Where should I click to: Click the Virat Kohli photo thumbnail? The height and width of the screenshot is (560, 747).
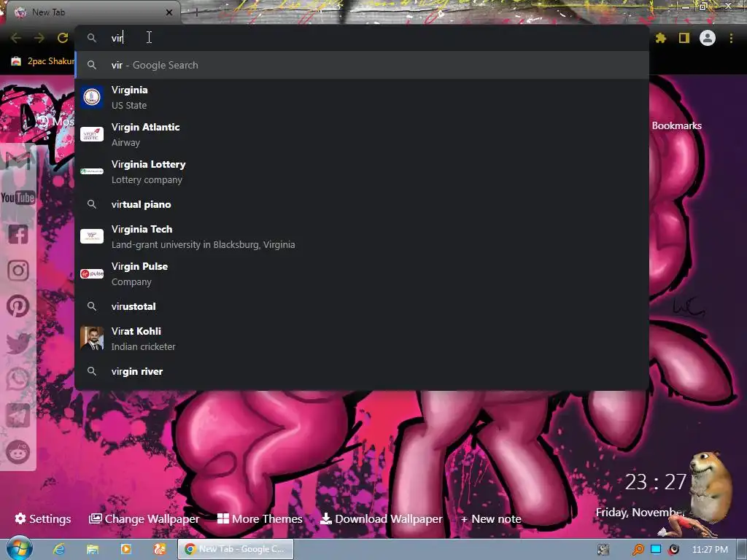pyautogui.click(x=92, y=338)
